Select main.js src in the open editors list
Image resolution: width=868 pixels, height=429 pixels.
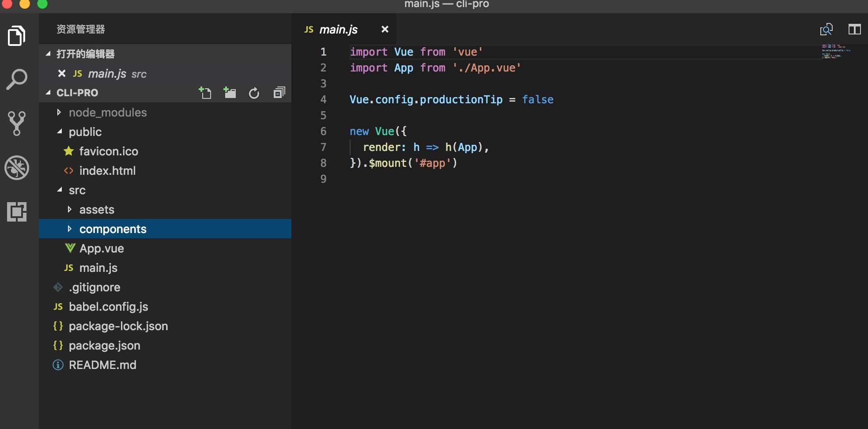pyautogui.click(x=165, y=73)
